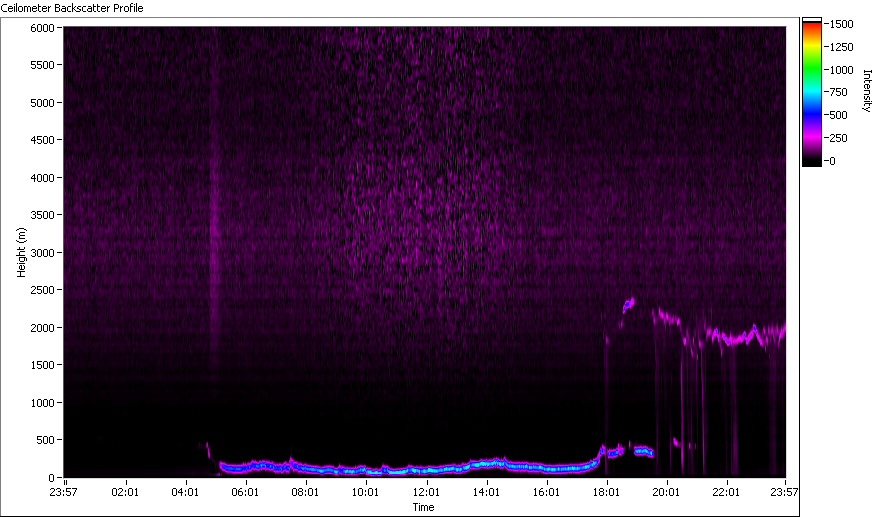
Task: Click the 1000 intensity scale value
Action: click(842, 70)
